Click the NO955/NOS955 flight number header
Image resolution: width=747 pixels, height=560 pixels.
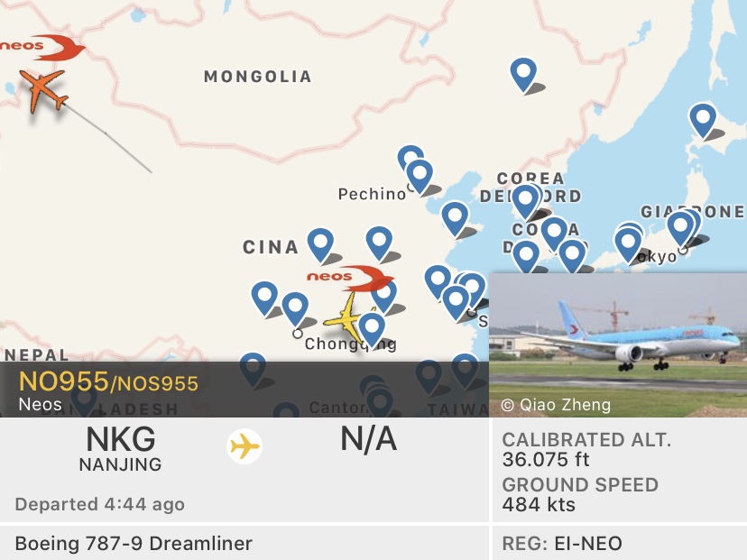pos(108,382)
